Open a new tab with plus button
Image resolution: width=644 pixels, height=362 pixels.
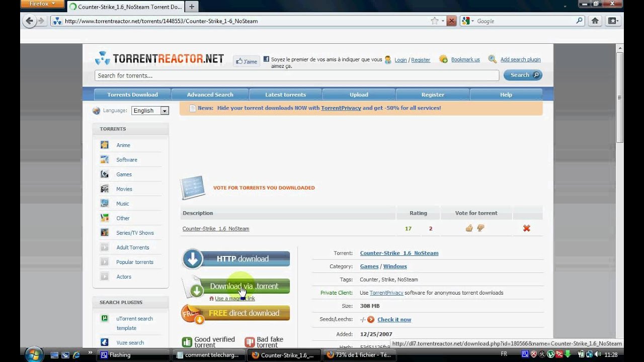pos(192,7)
